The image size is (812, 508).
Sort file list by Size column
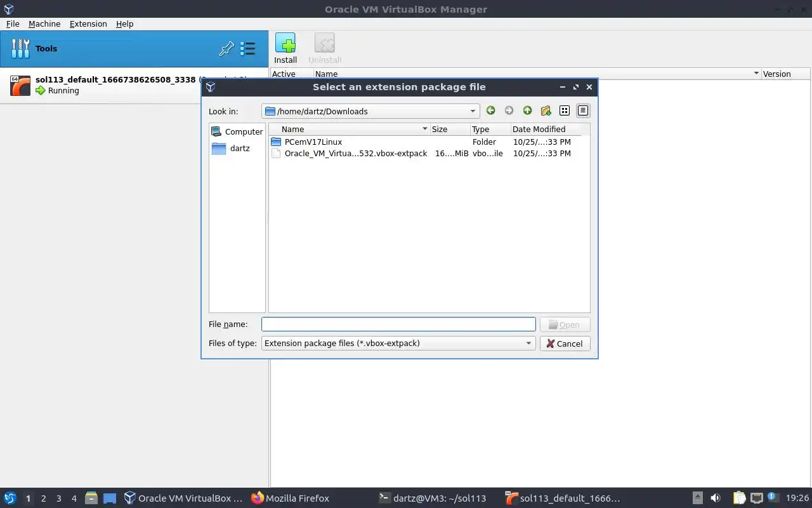pyautogui.click(x=450, y=129)
